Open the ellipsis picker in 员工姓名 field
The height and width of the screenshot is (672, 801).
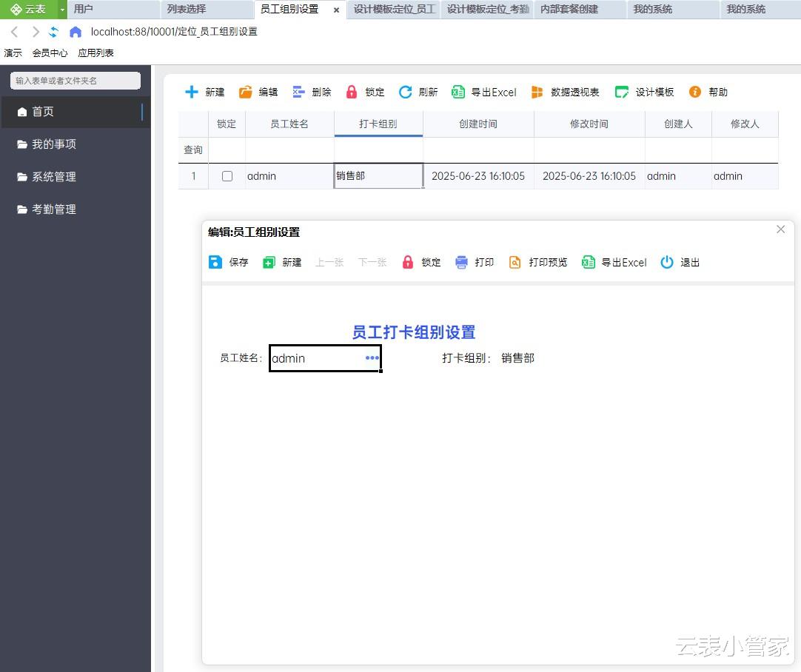pyautogui.click(x=372, y=357)
